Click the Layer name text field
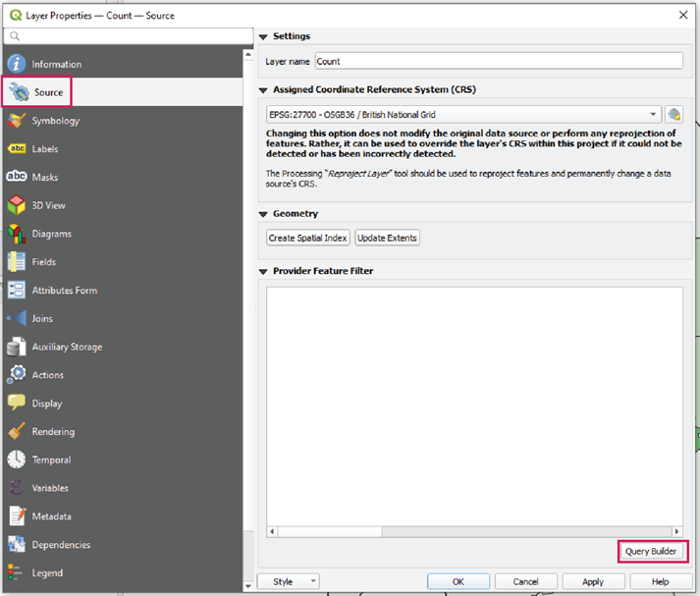The width and height of the screenshot is (700, 596). pos(498,61)
